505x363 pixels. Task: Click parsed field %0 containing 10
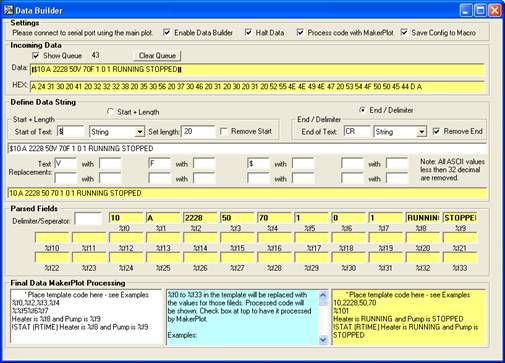coord(126,218)
